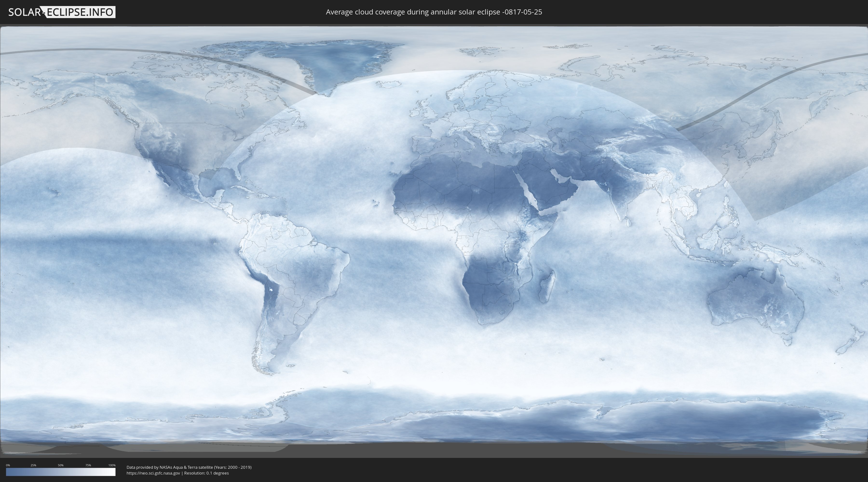
Task: Click the 50% legend label
Action: click(x=61, y=465)
